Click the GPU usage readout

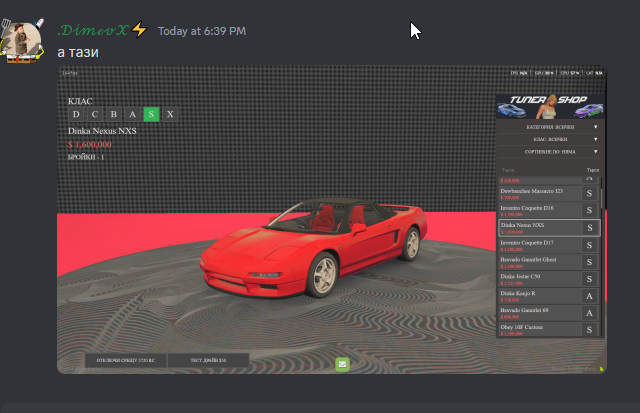(x=544, y=73)
